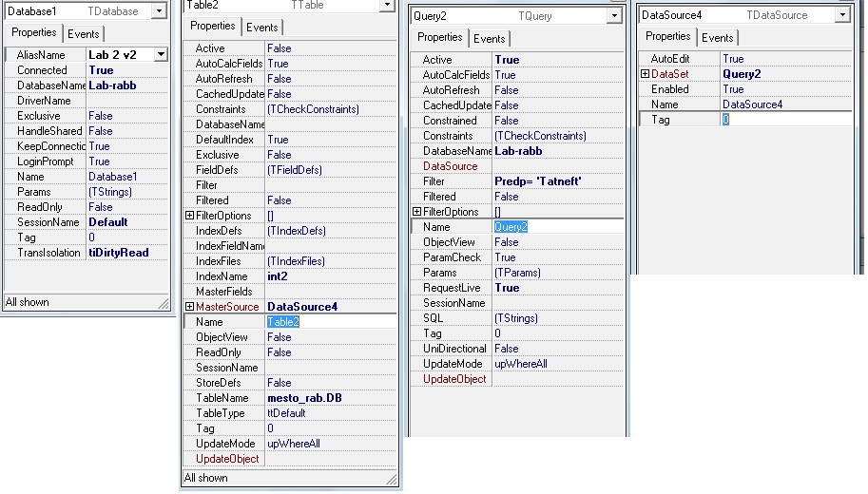This screenshot has height=494, width=868.
Task: Expand FilterOptions in the Query2 inspector
Action: (x=416, y=212)
